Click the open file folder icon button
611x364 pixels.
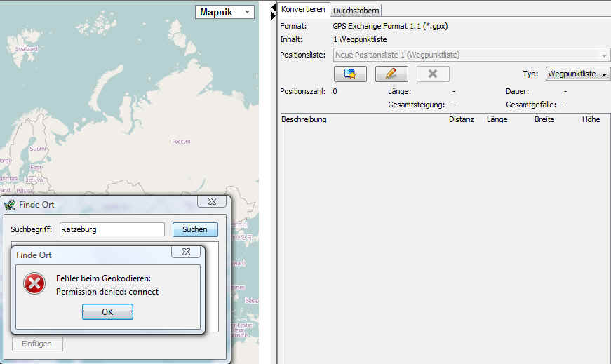350,74
